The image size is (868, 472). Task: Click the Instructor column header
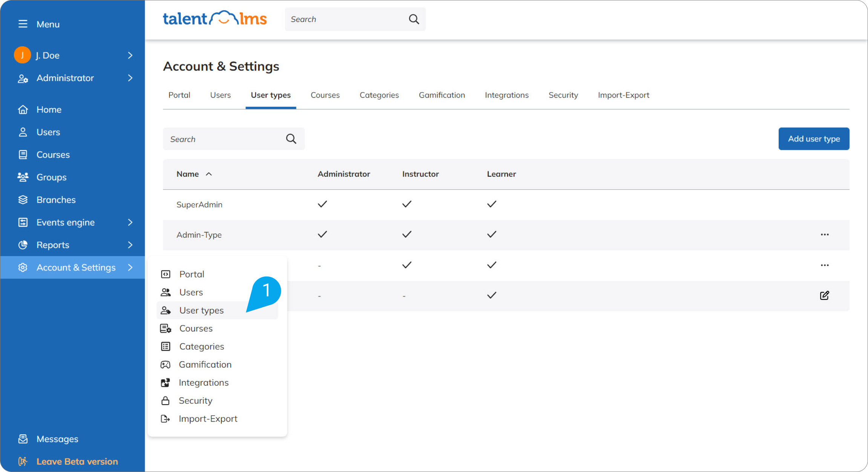pyautogui.click(x=420, y=174)
